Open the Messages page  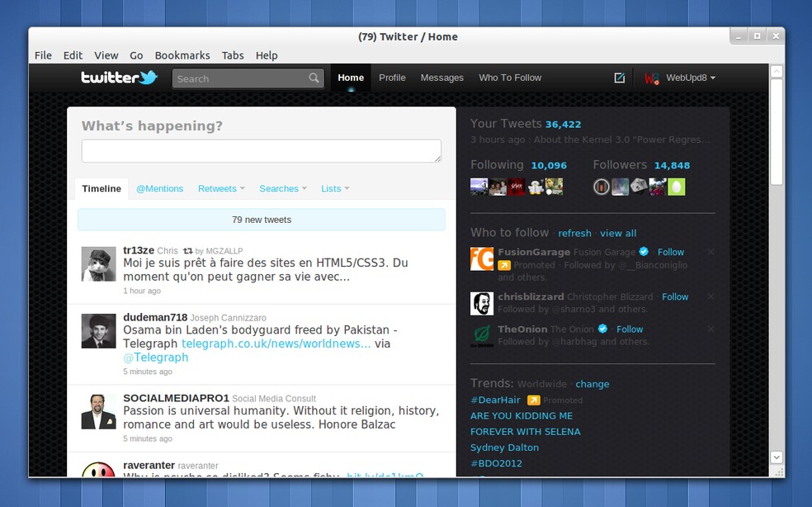441,78
